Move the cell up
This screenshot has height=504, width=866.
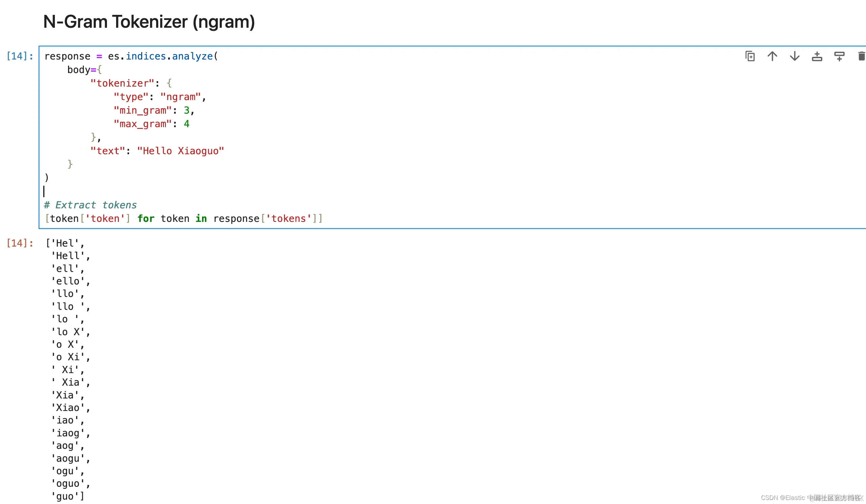coord(772,56)
